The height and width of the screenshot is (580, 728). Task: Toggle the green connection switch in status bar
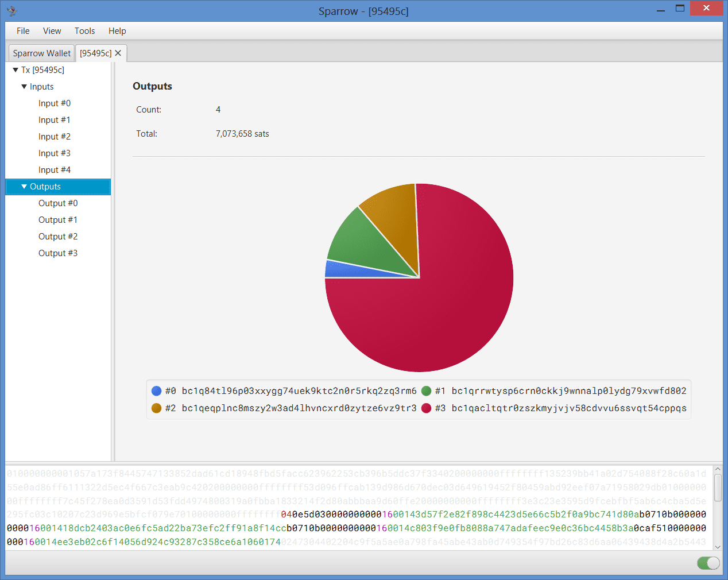[x=708, y=563]
